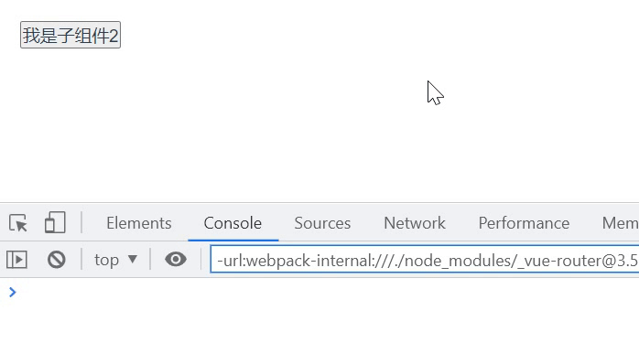Image resolution: width=639 pixels, height=364 pixels.
Task: Click the triangle arrow beside top
Action: 133,259
